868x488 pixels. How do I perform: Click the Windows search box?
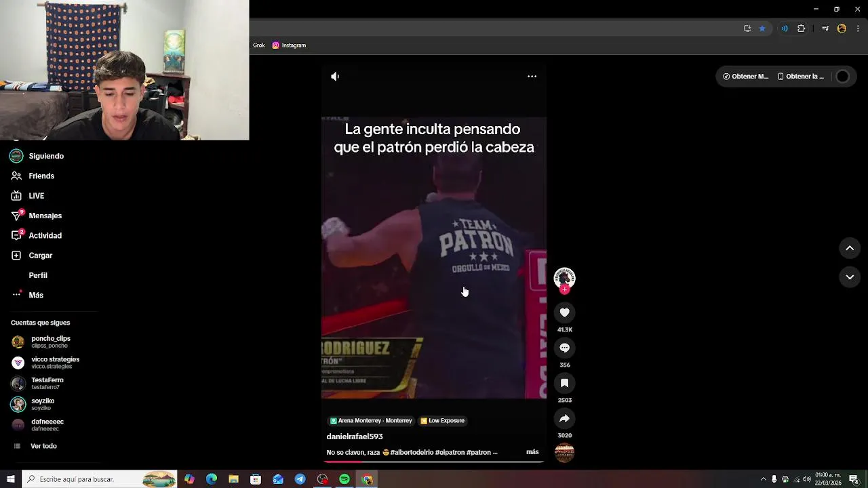99,479
